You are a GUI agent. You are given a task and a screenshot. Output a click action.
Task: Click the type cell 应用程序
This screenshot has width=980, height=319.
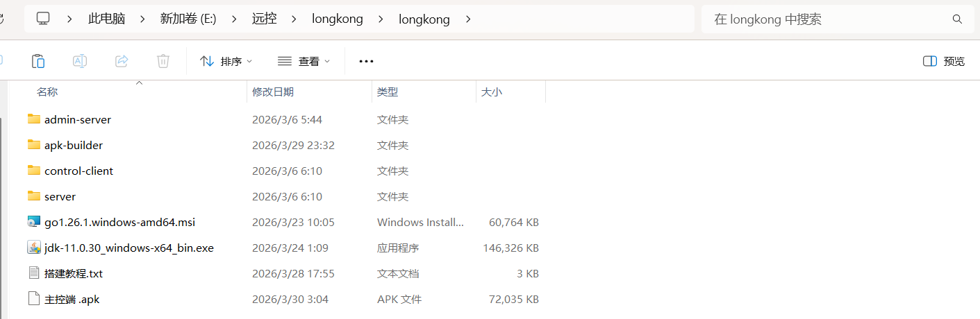[398, 248]
